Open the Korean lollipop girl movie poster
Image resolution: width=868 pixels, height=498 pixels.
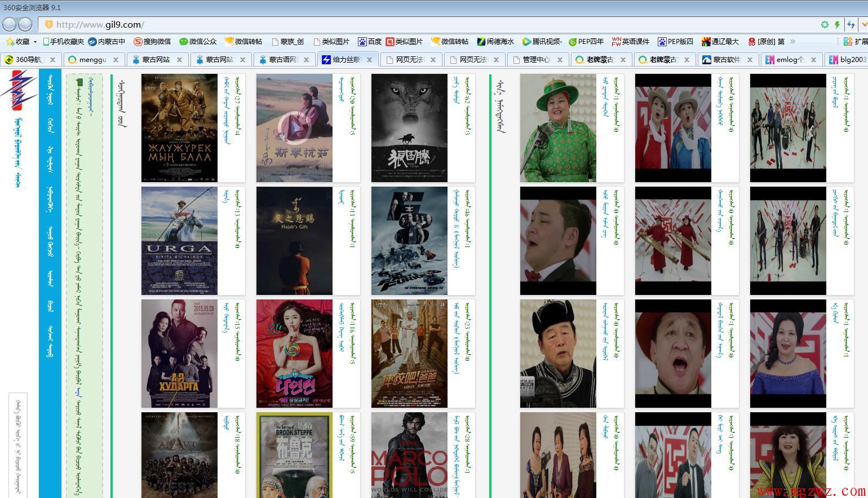tap(294, 354)
